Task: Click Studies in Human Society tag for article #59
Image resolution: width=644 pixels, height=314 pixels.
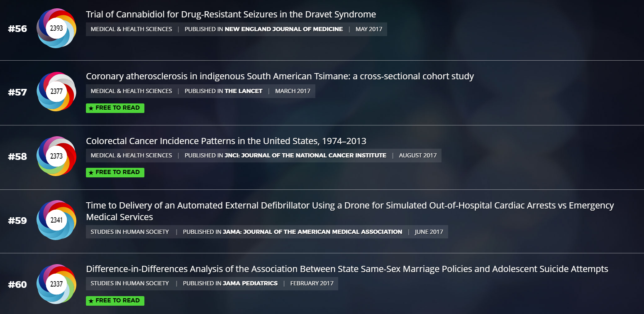Action: [130, 232]
